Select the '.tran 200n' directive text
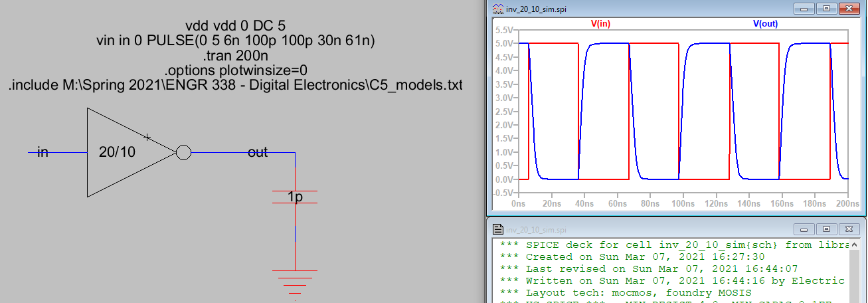The height and width of the screenshot is (303, 868). [236, 55]
